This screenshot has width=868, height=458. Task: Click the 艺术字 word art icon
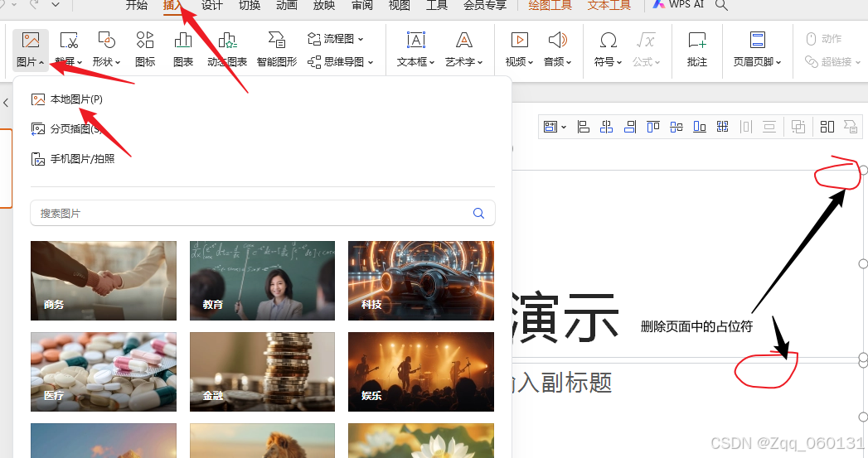tap(464, 41)
